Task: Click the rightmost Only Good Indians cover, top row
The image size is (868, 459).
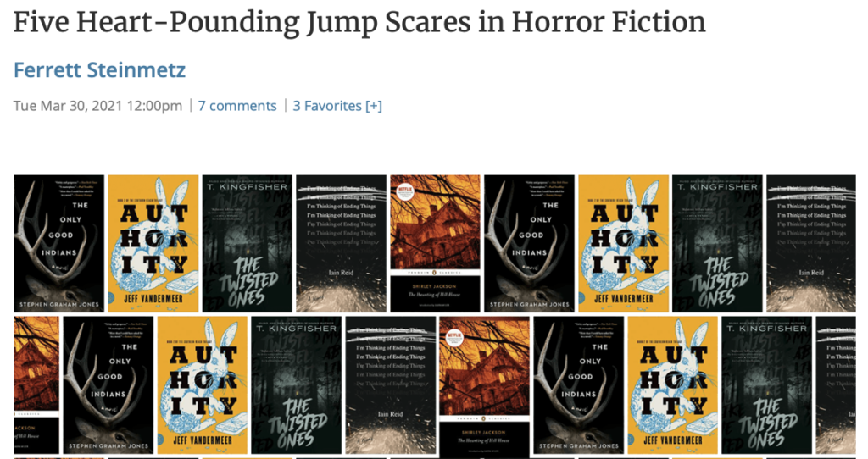Action: point(529,243)
